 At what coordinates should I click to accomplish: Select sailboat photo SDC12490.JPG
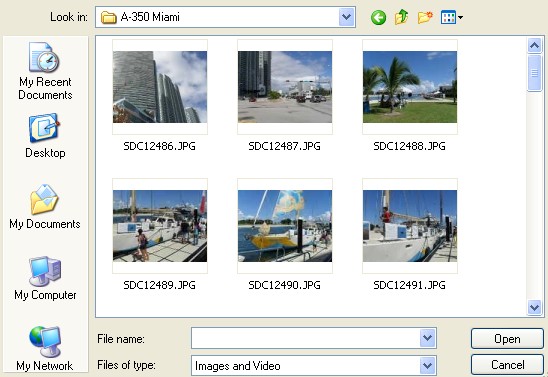coord(284,234)
